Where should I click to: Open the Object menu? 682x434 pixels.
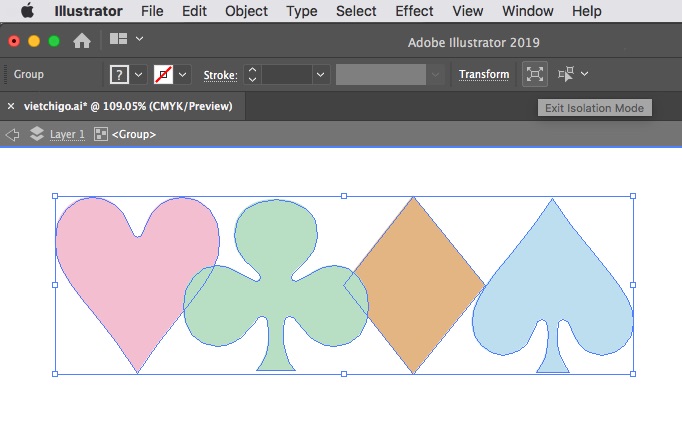tap(246, 12)
